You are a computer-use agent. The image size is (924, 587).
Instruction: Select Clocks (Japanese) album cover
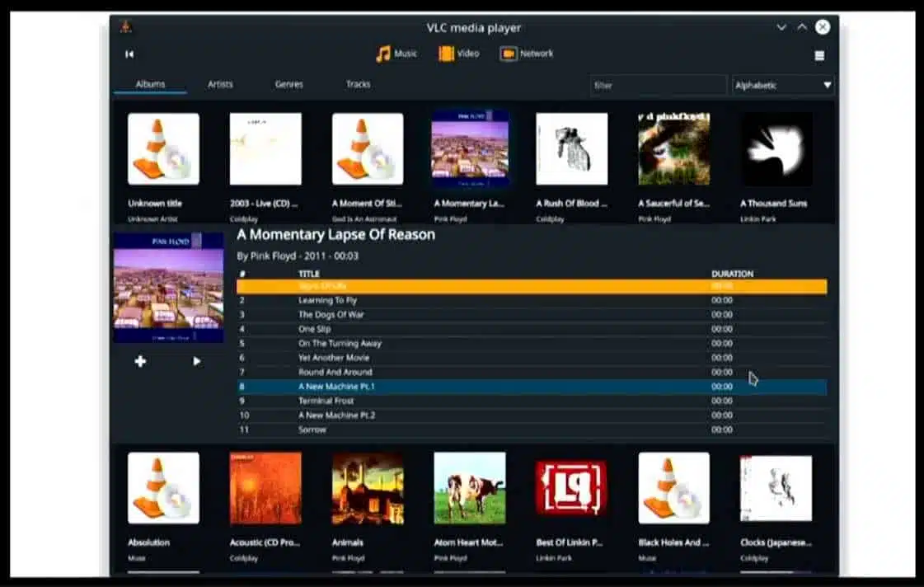tap(776, 488)
